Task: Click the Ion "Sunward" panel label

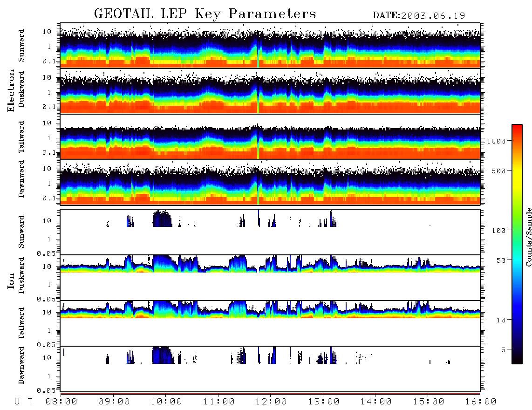Action: [21, 232]
